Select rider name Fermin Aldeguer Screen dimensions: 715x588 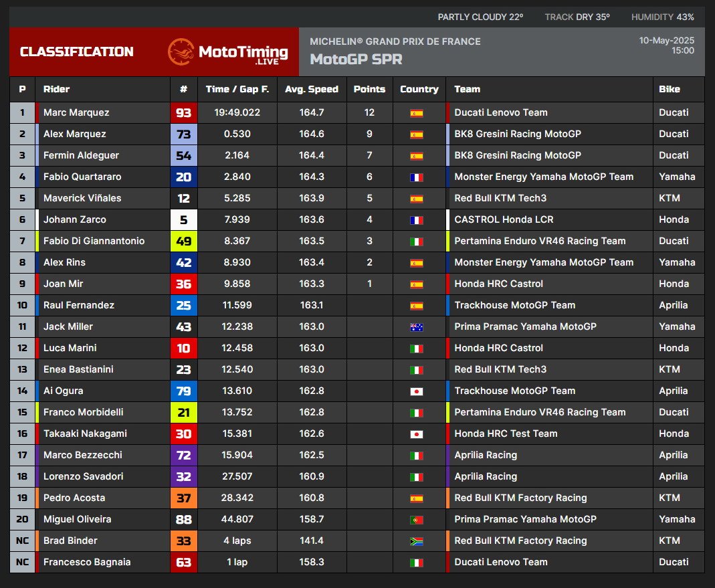point(81,155)
